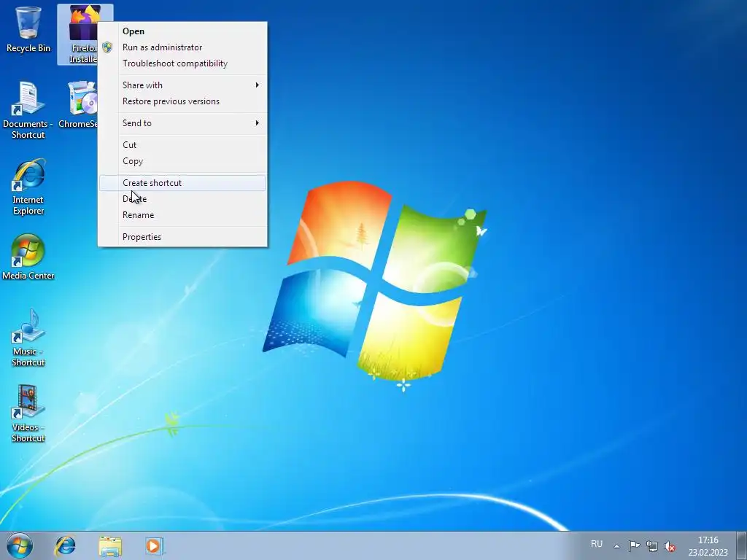Choose Properties in the context menu
The height and width of the screenshot is (560, 747).
coord(182,237)
